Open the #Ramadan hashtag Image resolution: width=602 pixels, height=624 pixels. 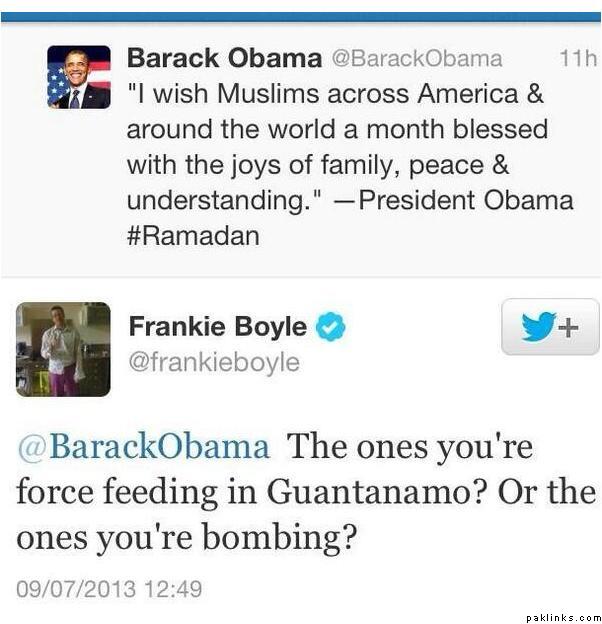193,236
